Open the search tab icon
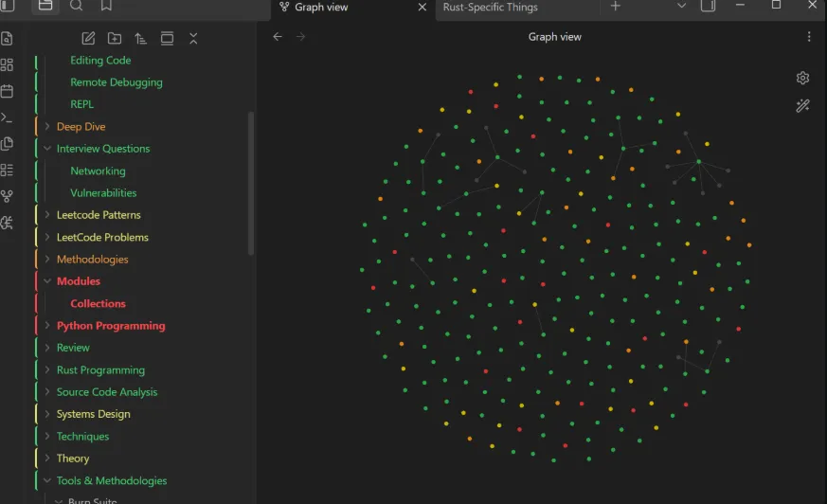 tap(76, 6)
